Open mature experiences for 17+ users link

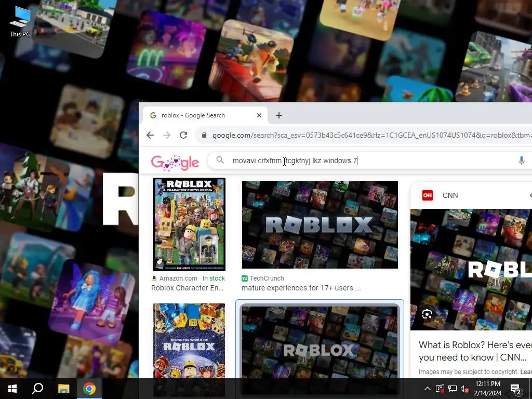click(x=301, y=288)
